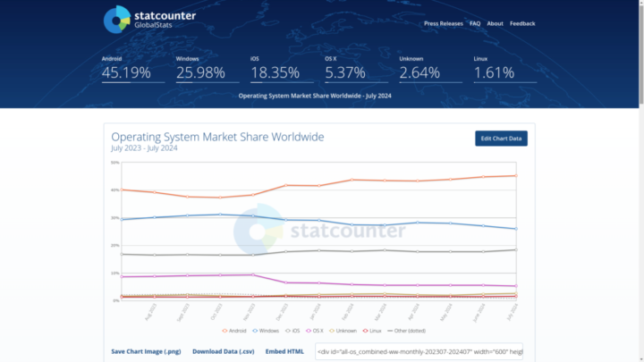Click Download Data (.csv) link

(223, 351)
